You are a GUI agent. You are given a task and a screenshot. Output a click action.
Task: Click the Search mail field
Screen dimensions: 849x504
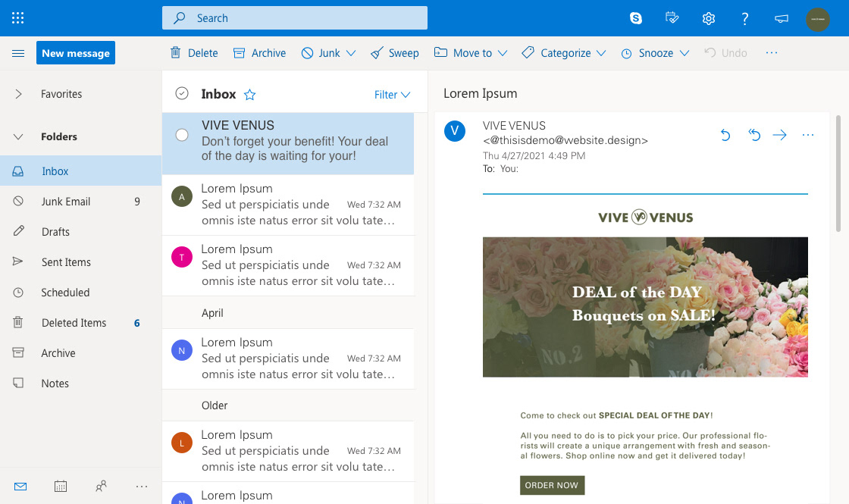(295, 18)
